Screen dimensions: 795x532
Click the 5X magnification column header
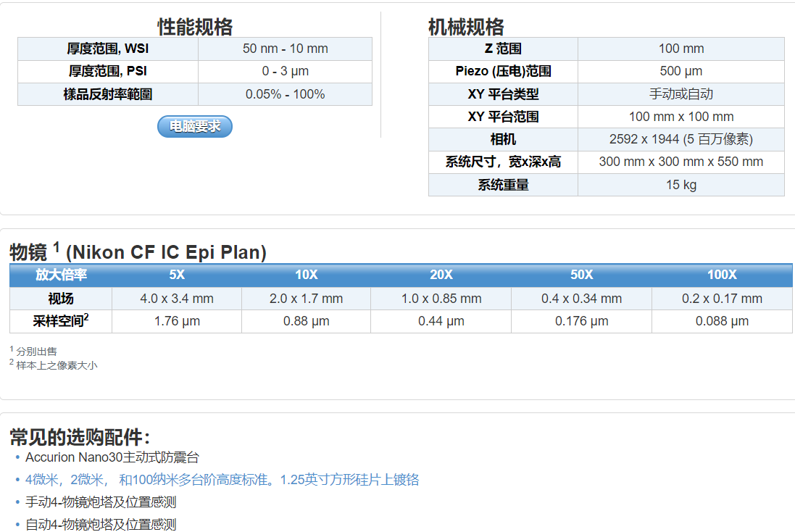177,275
